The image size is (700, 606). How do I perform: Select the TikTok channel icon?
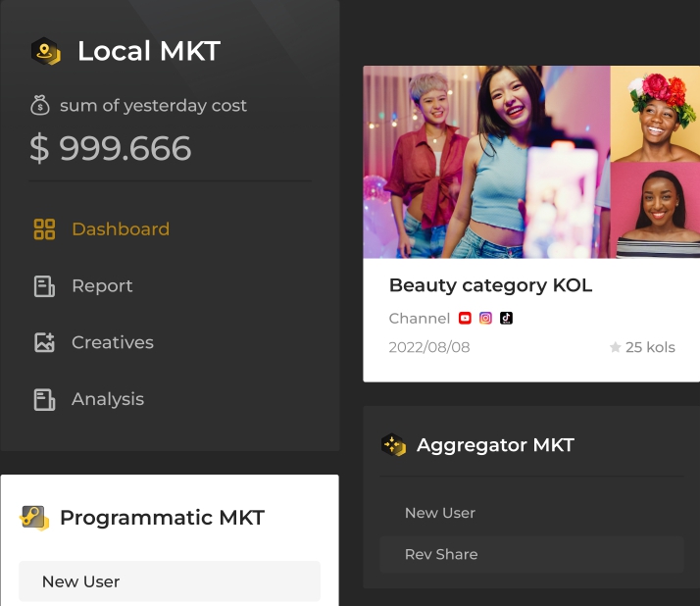[506, 318]
